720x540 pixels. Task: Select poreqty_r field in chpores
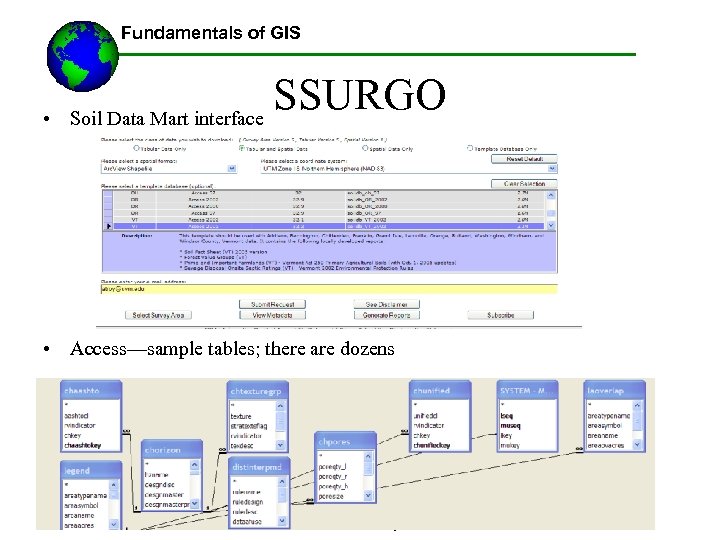(332, 477)
